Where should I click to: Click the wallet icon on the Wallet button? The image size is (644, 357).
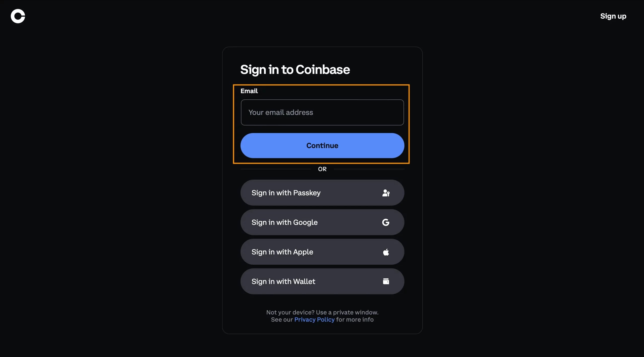click(386, 281)
